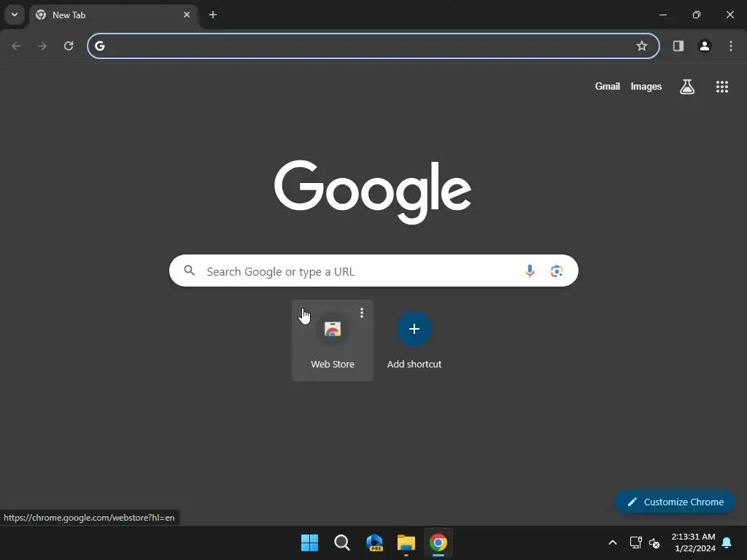Screen dimensions: 747x560
Task: Open Web Store shortcut more actions menu
Action: coord(362,312)
